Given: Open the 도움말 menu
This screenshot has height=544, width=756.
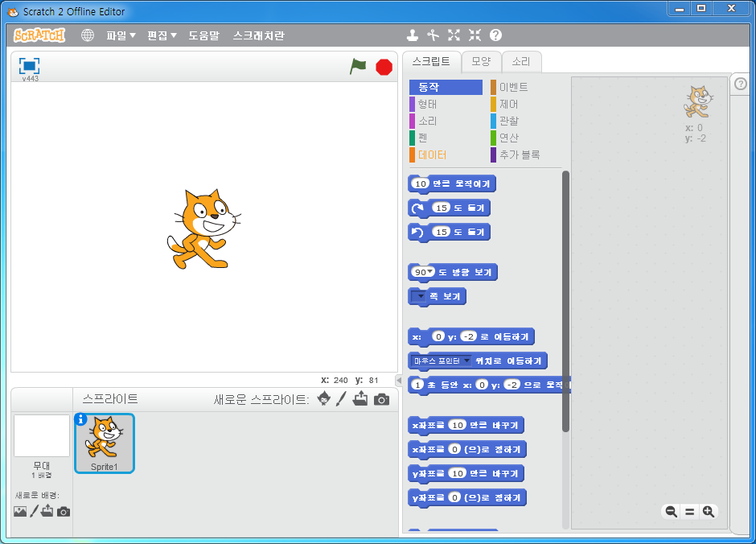Looking at the screenshot, I should pos(203,35).
